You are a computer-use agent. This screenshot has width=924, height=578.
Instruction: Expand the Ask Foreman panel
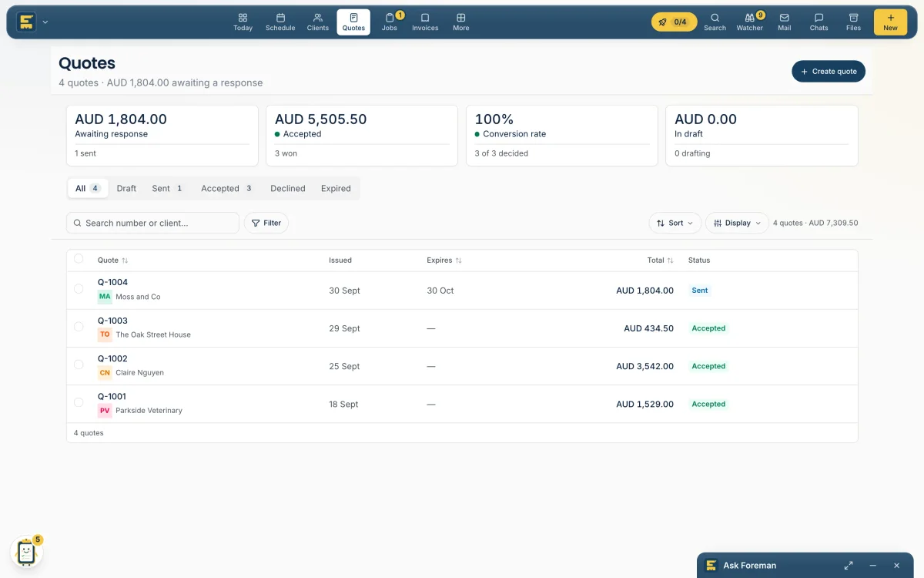849,565
